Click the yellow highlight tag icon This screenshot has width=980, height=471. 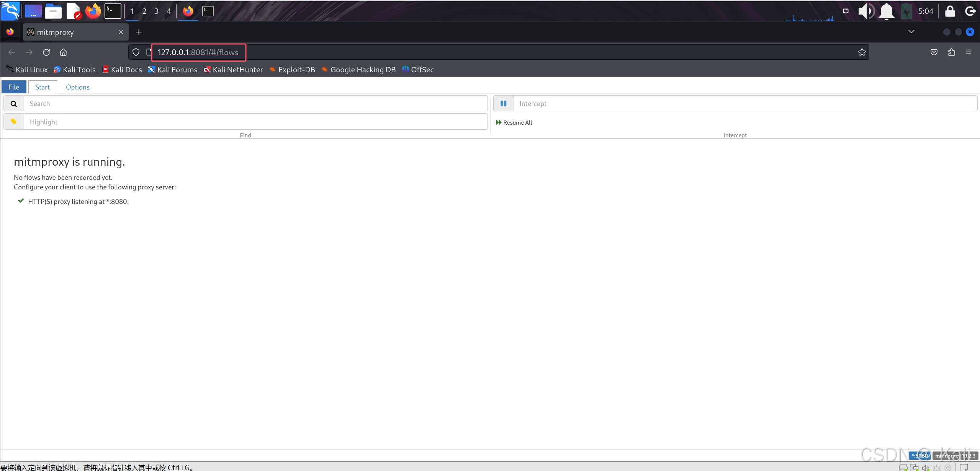click(x=14, y=122)
